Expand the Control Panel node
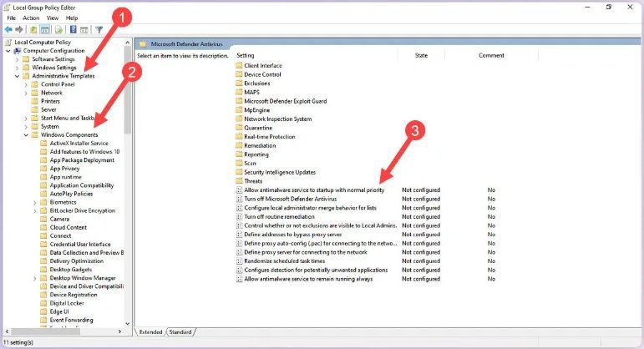 [26, 84]
